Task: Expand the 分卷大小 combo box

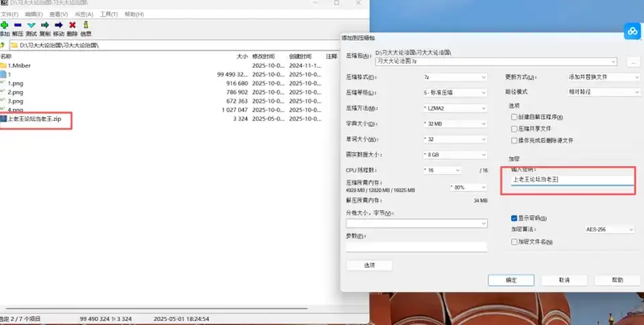Action: pyautogui.click(x=417, y=223)
